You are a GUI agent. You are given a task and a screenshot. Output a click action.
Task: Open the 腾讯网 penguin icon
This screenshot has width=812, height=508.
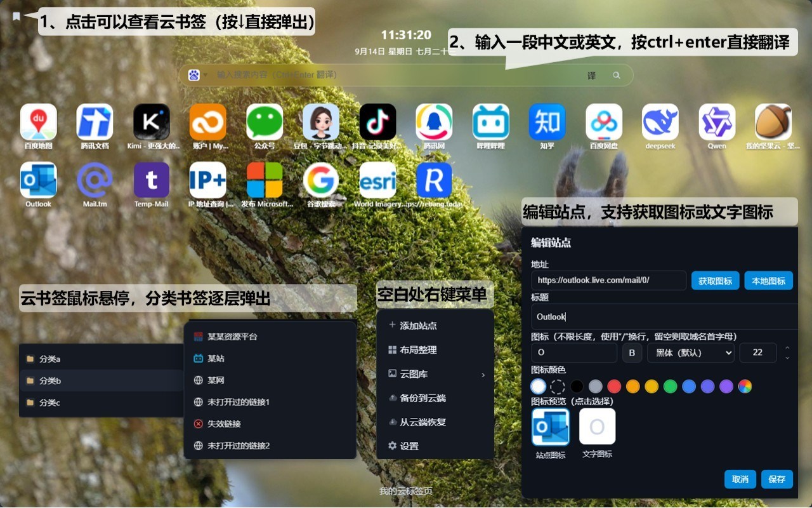pos(434,122)
